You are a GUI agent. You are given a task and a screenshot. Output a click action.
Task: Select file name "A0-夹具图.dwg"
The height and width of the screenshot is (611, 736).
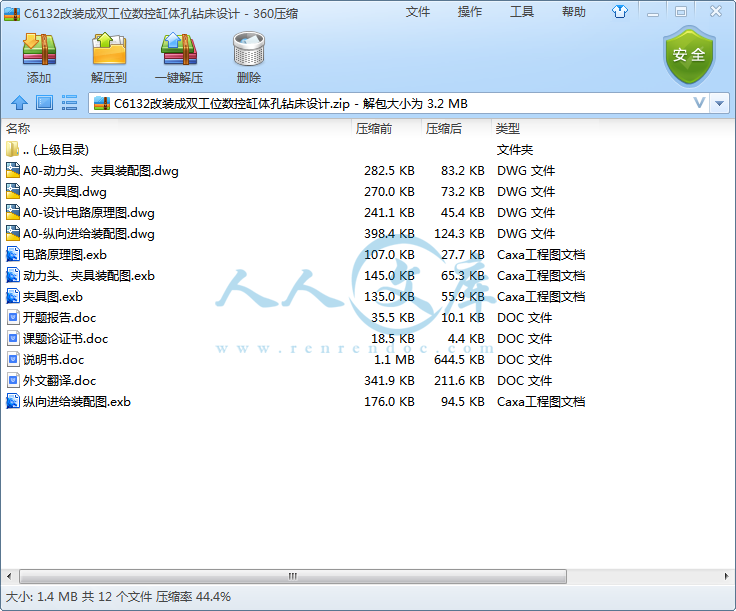click(65, 192)
